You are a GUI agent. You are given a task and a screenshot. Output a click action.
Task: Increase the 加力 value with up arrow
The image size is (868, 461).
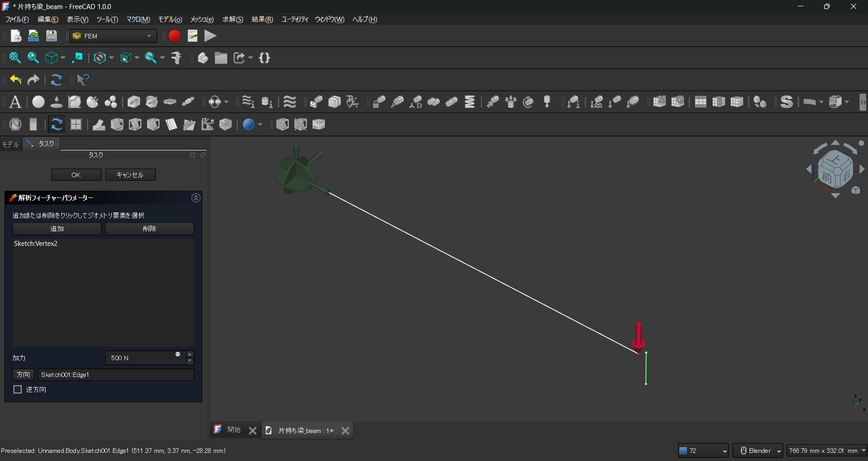[190, 354]
